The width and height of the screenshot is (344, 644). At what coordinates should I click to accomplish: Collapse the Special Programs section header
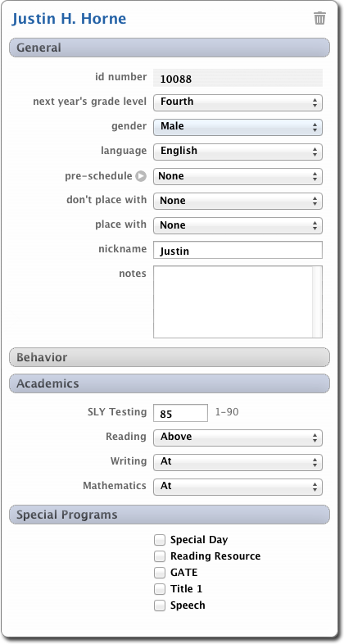(169, 515)
